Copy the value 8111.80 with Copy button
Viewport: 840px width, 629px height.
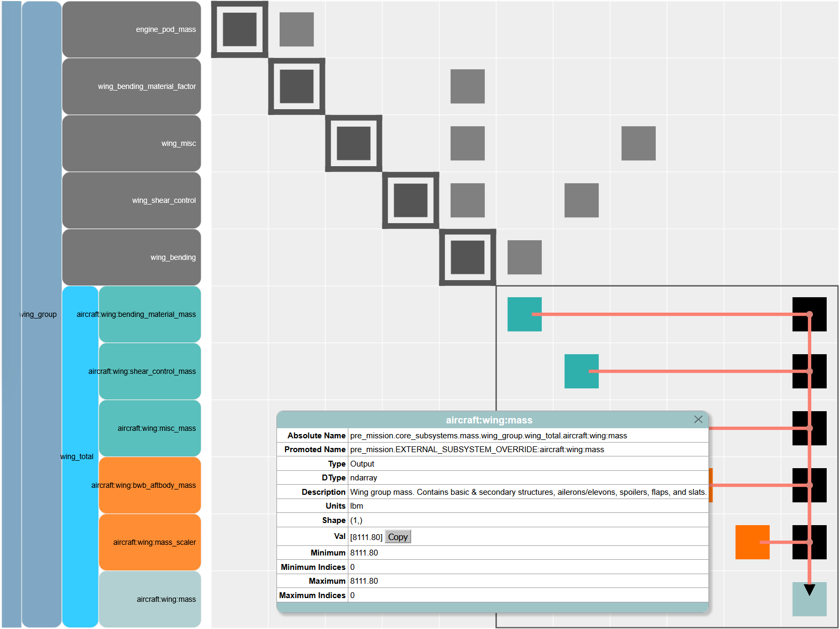(397, 537)
